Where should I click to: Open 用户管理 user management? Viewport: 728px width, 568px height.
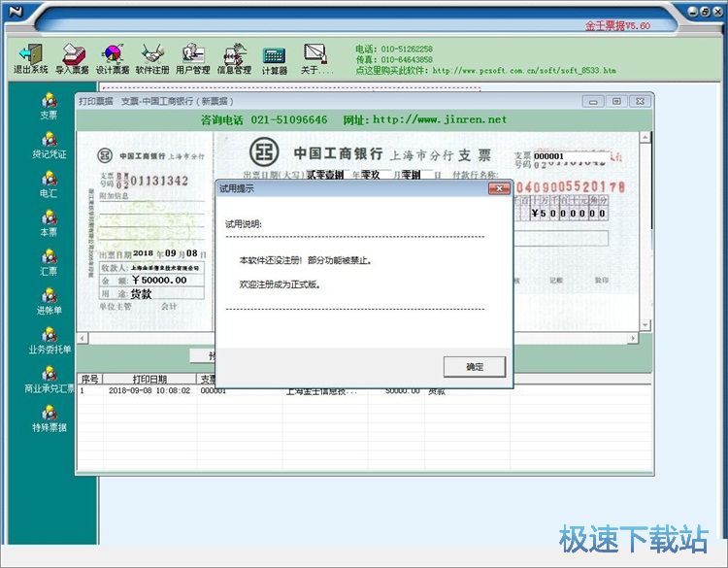(193, 58)
